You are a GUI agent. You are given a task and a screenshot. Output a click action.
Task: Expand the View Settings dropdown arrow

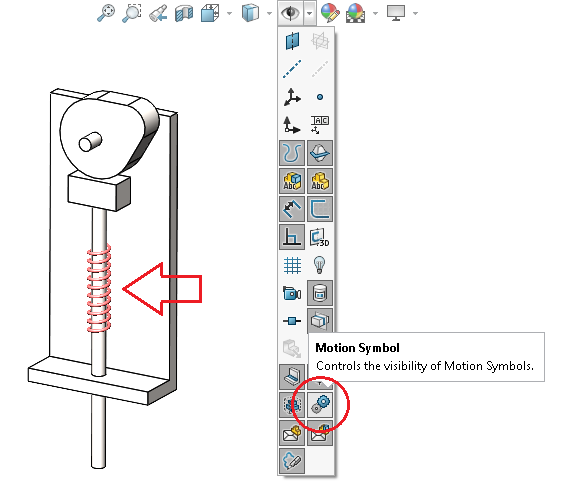click(416, 14)
